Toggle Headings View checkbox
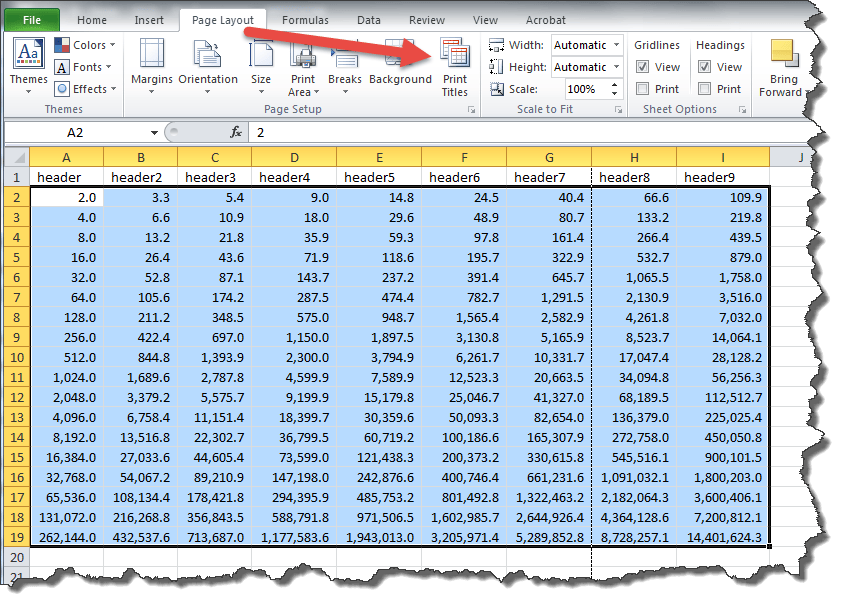The width and height of the screenshot is (846, 608). click(704, 67)
